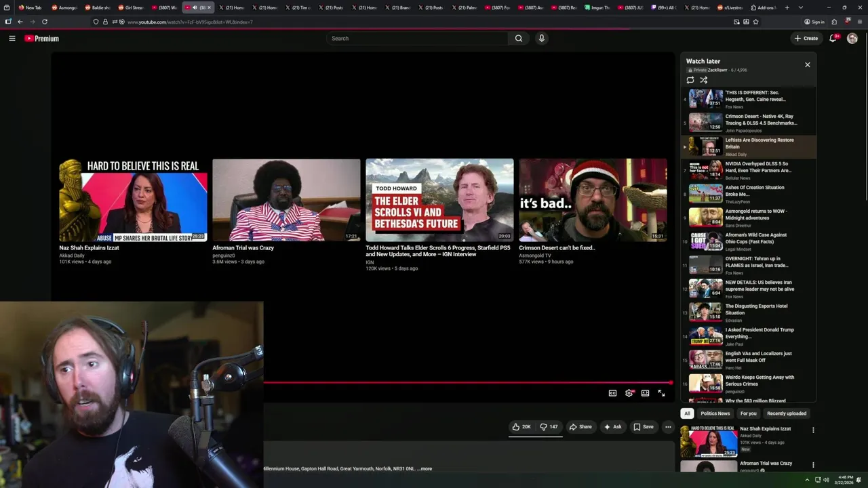Open Todd Howard Elder Scrolls end-screen thumbnail
Viewport: 868px width, 488px height.
[x=439, y=200]
